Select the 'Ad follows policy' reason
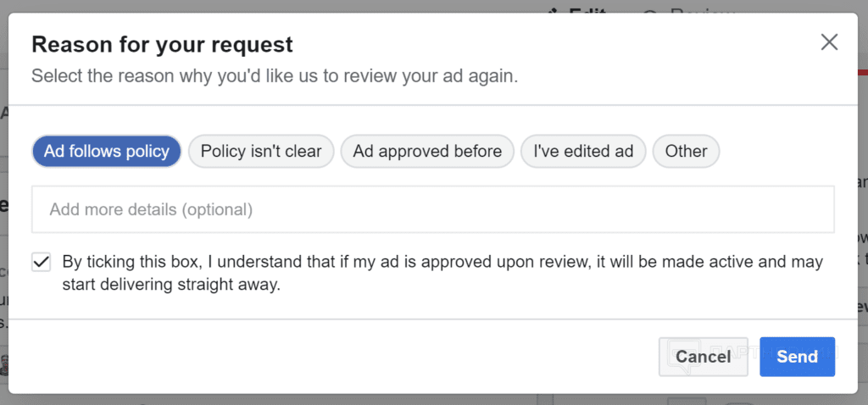 pyautogui.click(x=106, y=151)
